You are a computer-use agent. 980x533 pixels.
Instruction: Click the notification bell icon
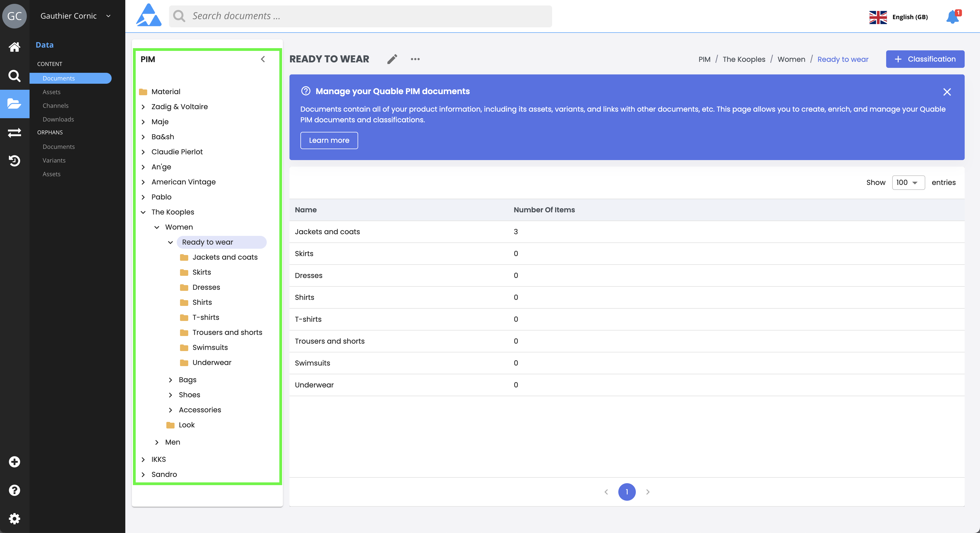point(952,17)
